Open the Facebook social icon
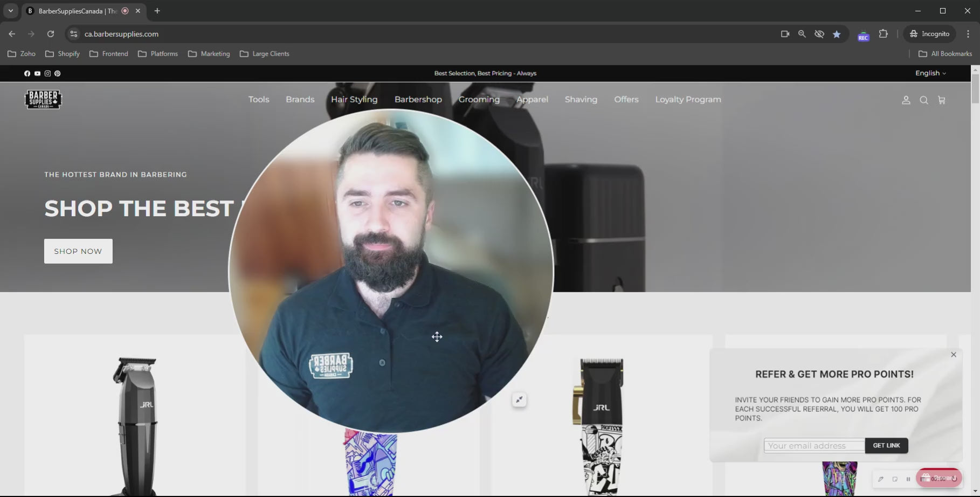This screenshot has height=497, width=980. point(27,73)
